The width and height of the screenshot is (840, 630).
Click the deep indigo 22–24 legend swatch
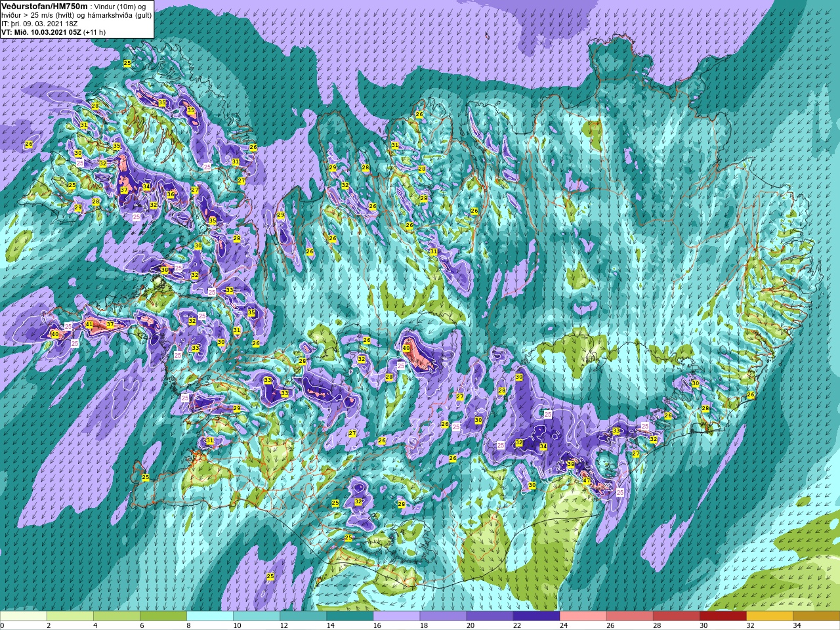[x=536, y=616]
